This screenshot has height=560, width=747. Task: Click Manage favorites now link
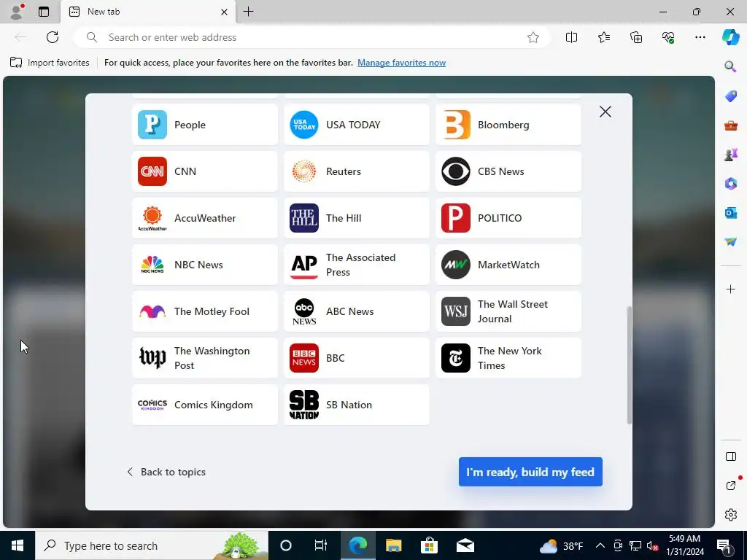point(401,63)
